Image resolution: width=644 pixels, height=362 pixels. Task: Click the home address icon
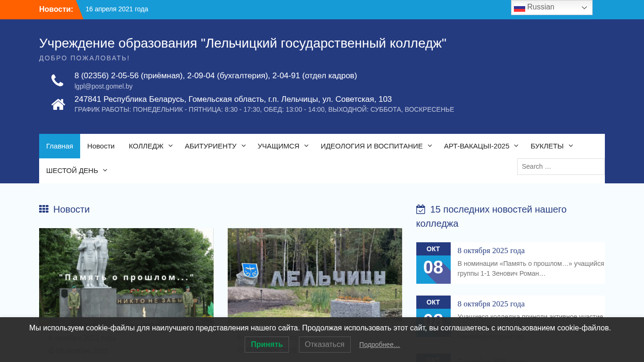(58, 104)
